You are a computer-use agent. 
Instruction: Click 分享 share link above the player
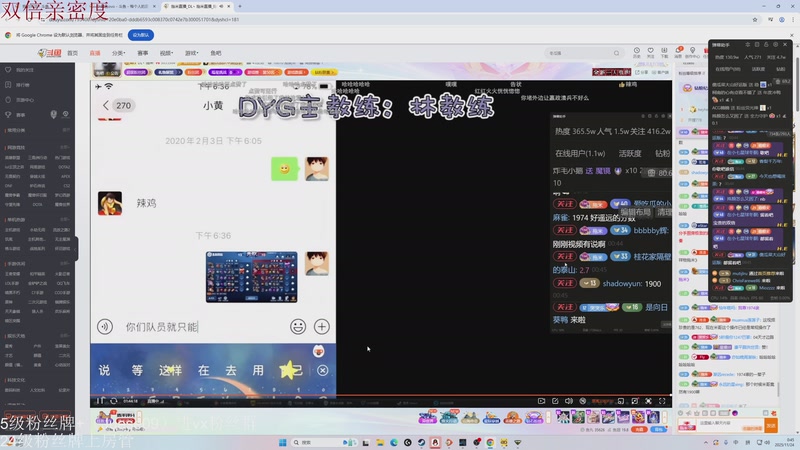click(x=641, y=72)
